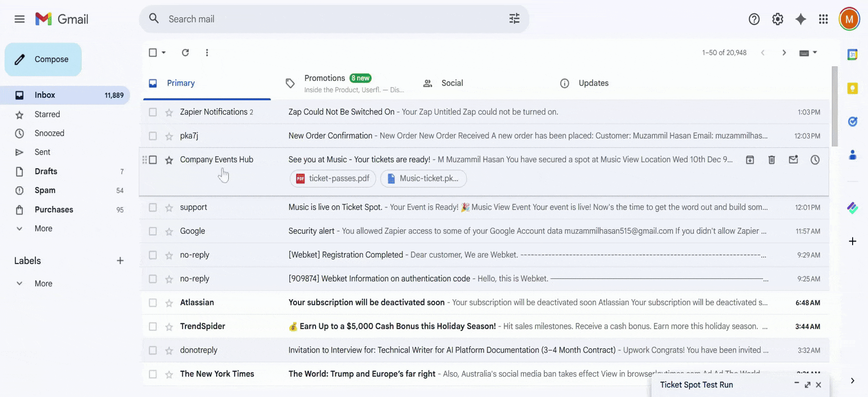868x397 pixels.
Task: Open the Ticket Spot Test Run draft bar
Action: pyautogui.click(x=740, y=385)
